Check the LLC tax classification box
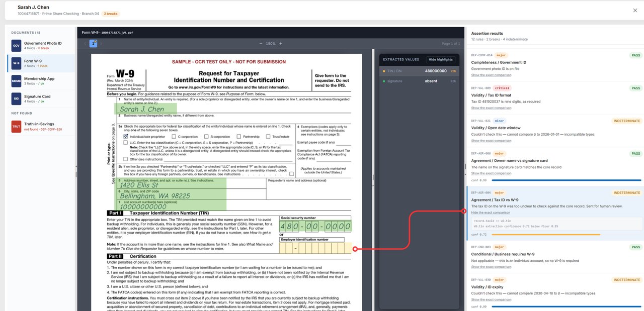 coord(126,143)
